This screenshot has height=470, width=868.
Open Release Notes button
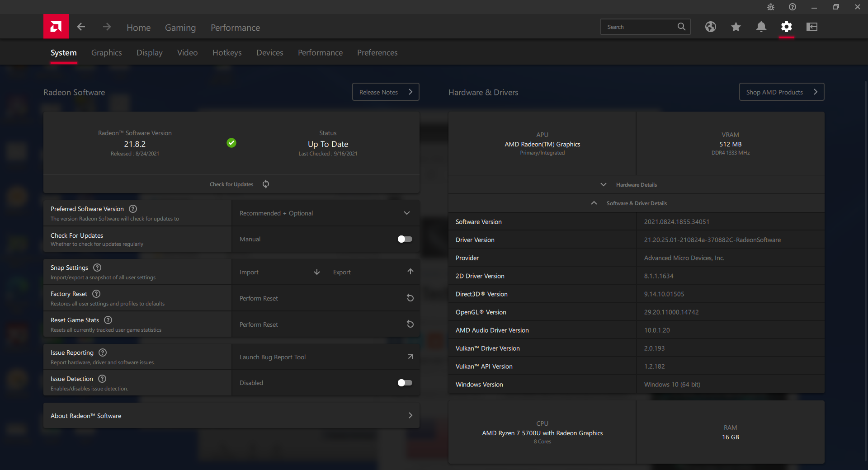point(386,92)
